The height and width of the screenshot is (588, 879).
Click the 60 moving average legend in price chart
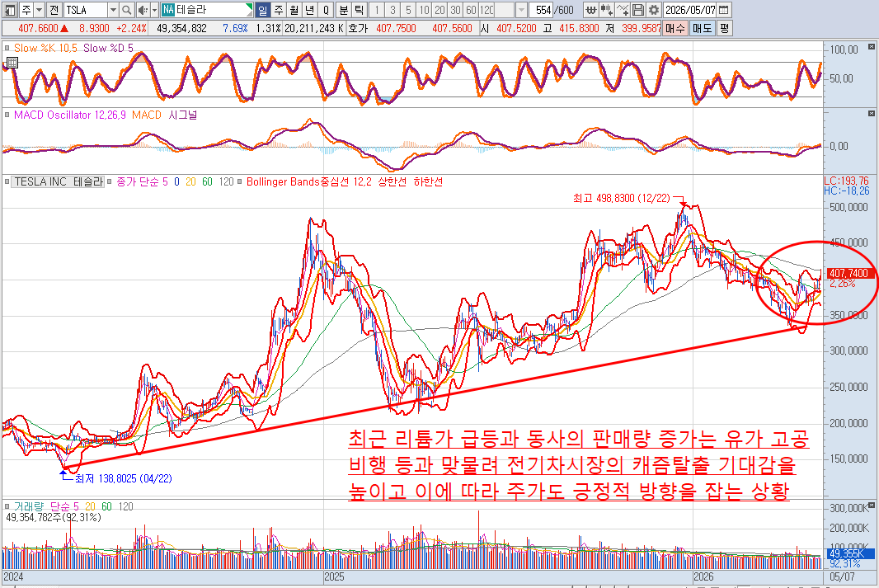(208, 181)
